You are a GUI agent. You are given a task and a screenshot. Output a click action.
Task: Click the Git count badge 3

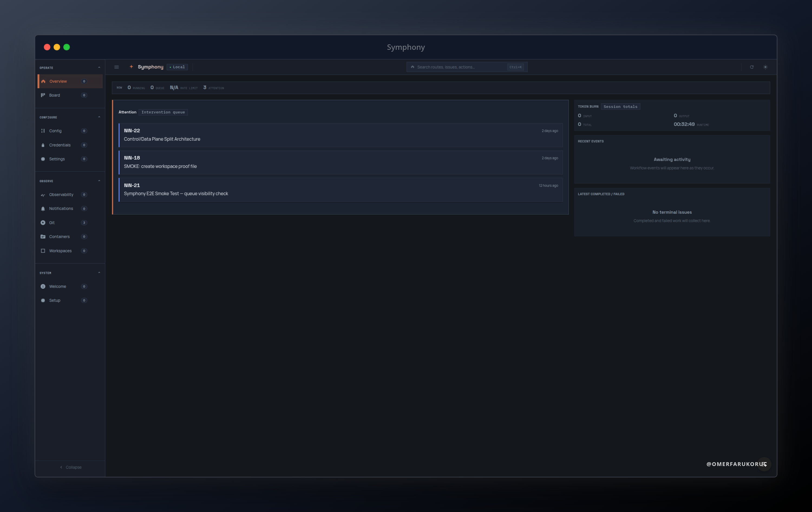point(84,222)
